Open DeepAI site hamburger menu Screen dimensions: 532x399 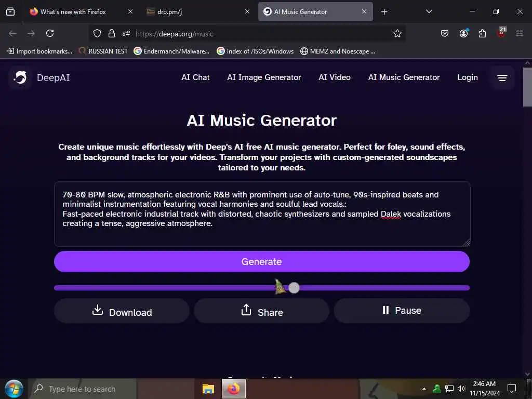(x=502, y=78)
